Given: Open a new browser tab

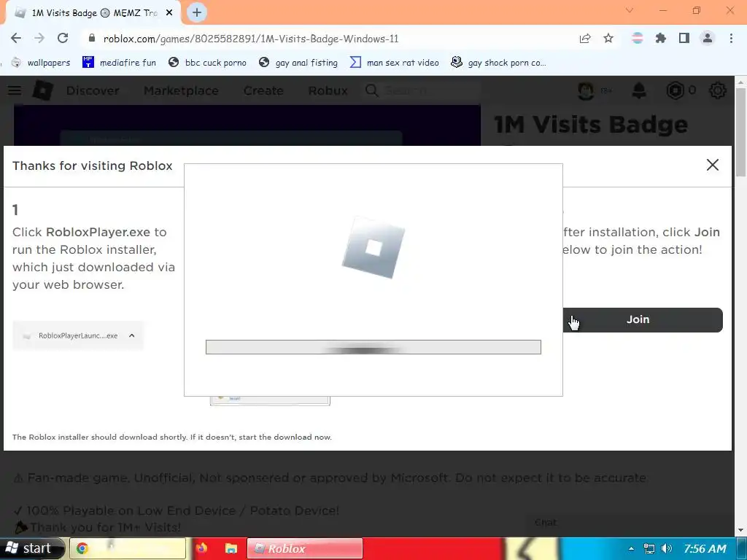Looking at the screenshot, I should (197, 13).
